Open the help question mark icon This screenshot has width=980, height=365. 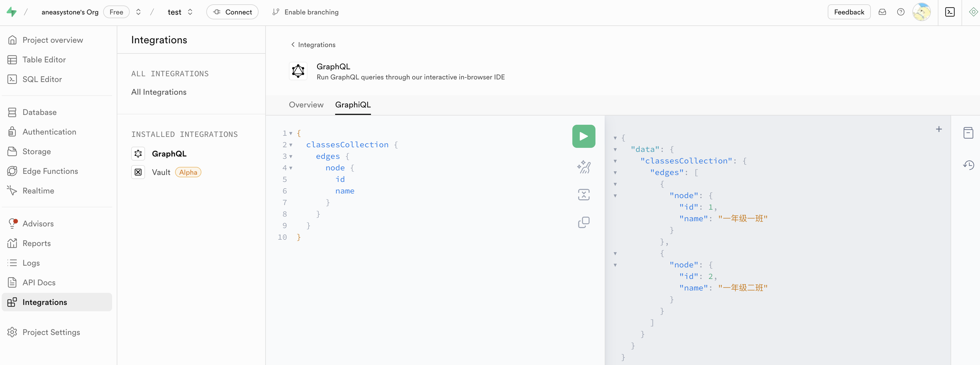tap(901, 12)
